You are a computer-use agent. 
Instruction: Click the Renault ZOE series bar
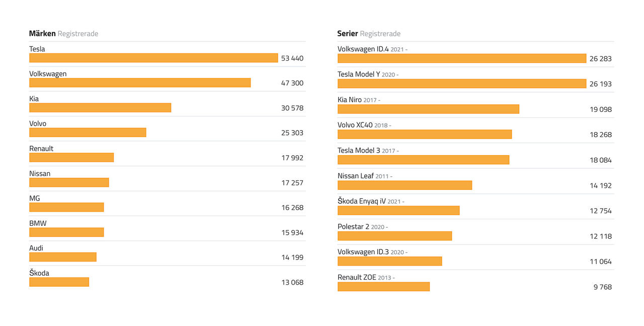[x=383, y=287]
